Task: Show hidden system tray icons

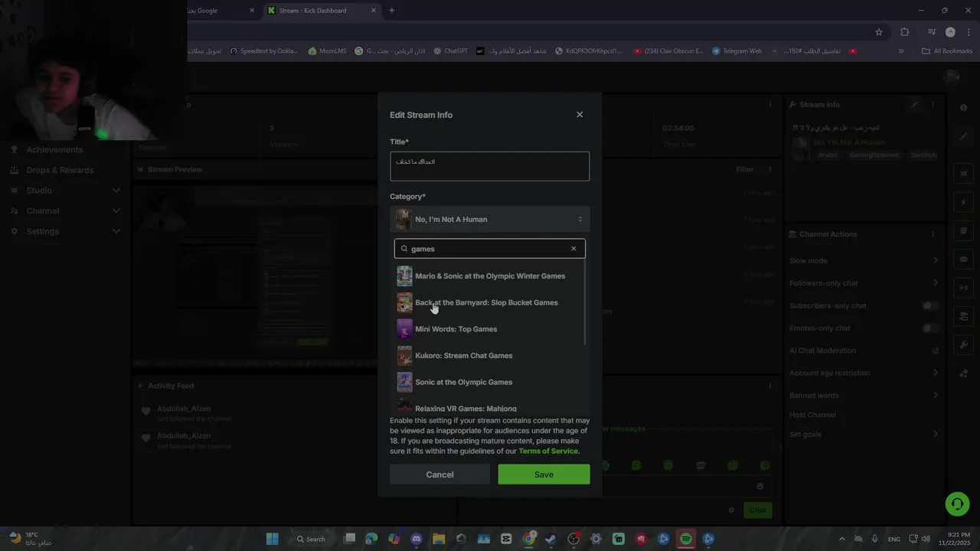Action: pos(842,539)
